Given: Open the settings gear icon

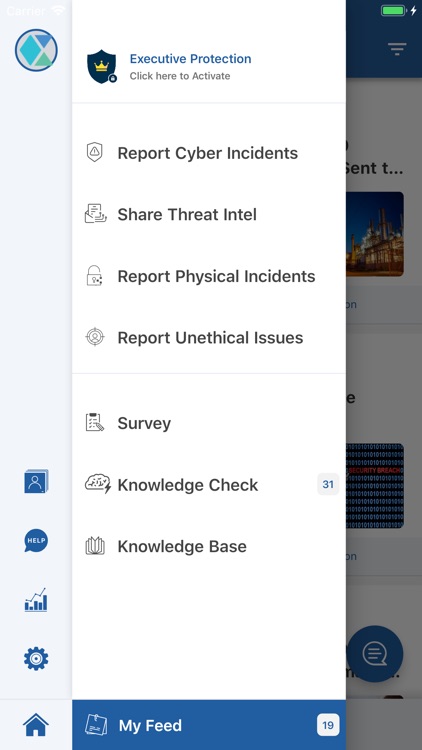Looking at the screenshot, I should [36, 659].
